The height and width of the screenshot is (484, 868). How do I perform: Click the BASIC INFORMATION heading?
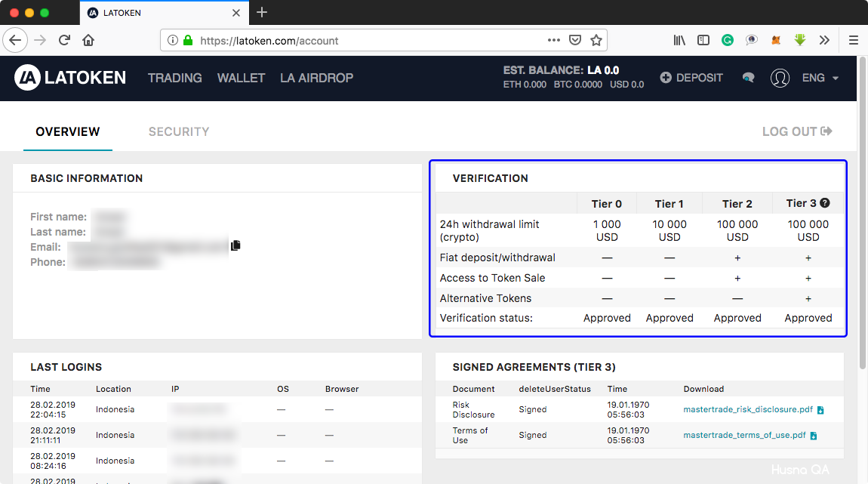click(86, 178)
